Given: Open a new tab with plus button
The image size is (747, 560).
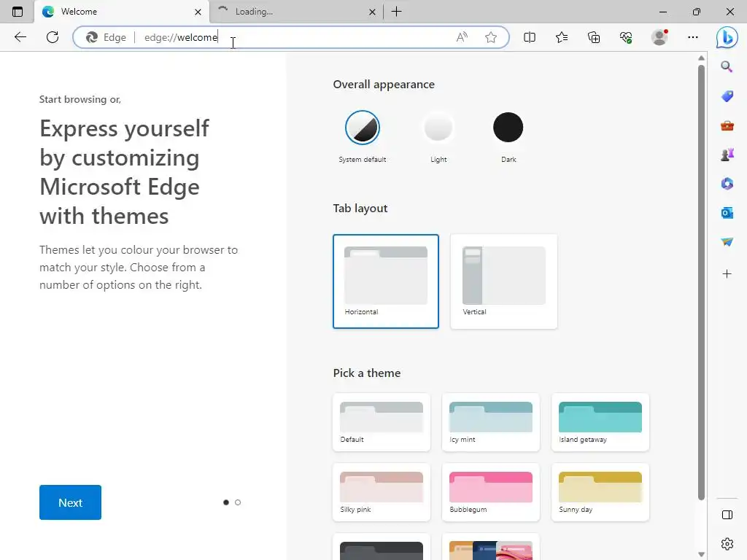Looking at the screenshot, I should (x=396, y=12).
